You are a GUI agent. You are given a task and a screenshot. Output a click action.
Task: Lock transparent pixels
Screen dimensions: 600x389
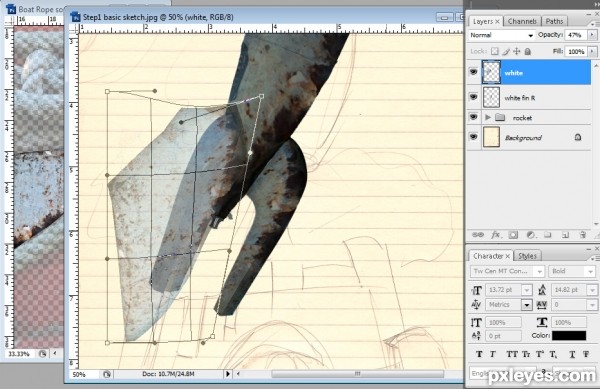coord(495,51)
